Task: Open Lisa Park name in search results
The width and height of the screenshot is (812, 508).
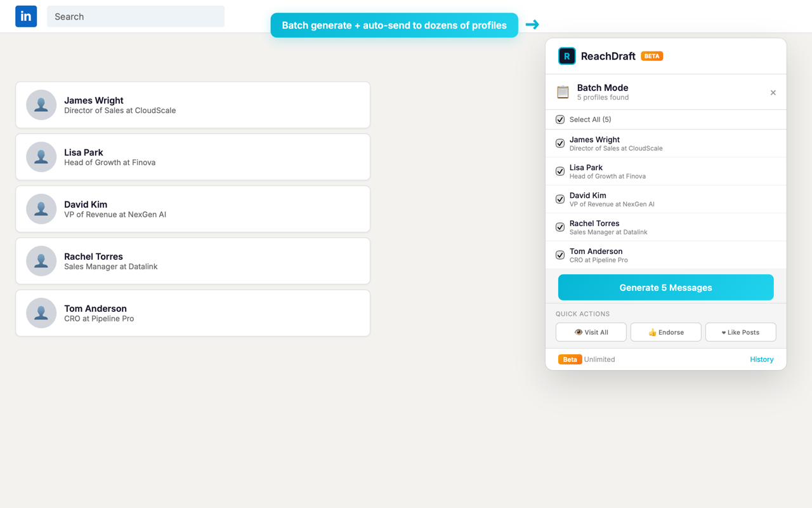Action: coord(84,152)
